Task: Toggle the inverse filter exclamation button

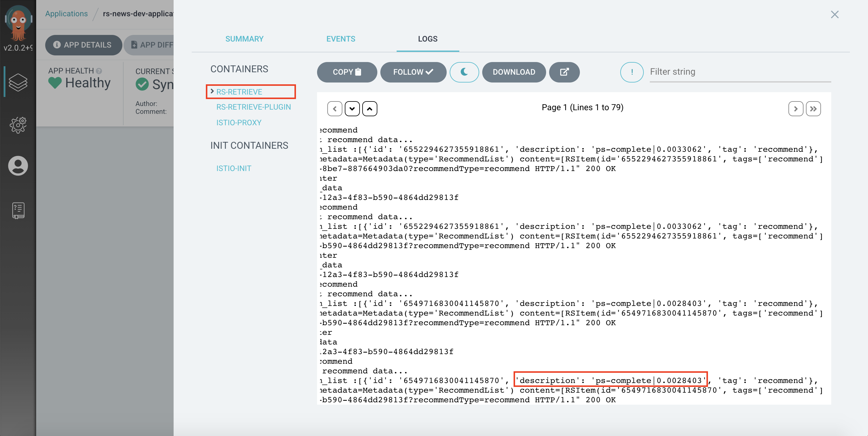Action: pyautogui.click(x=632, y=72)
